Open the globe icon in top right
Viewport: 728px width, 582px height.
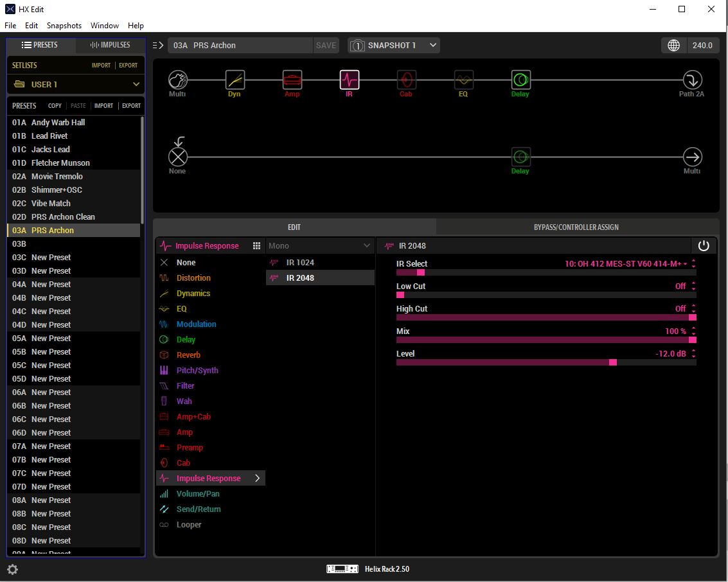[x=673, y=46]
